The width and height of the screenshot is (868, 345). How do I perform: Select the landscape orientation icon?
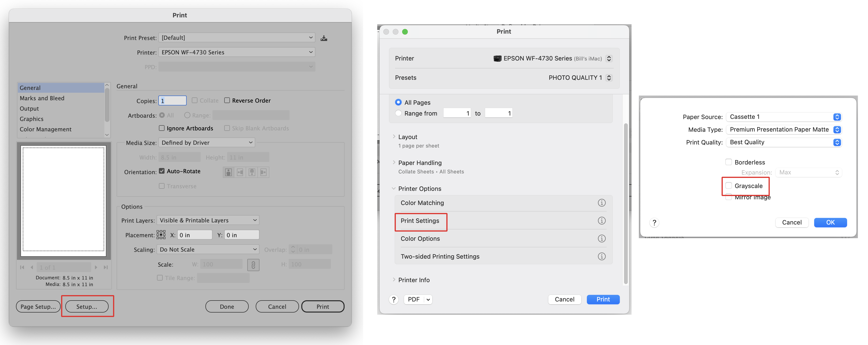[240, 172]
